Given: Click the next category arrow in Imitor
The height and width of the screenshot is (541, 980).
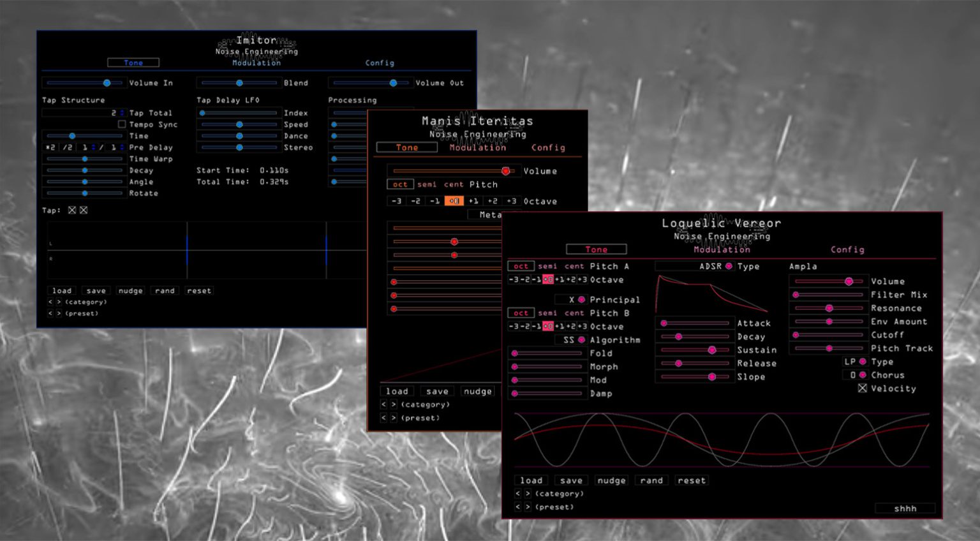Looking at the screenshot, I should [59, 301].
